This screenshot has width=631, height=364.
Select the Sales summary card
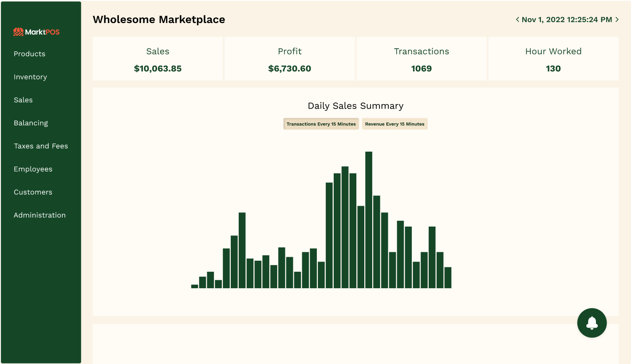[158, 59]
